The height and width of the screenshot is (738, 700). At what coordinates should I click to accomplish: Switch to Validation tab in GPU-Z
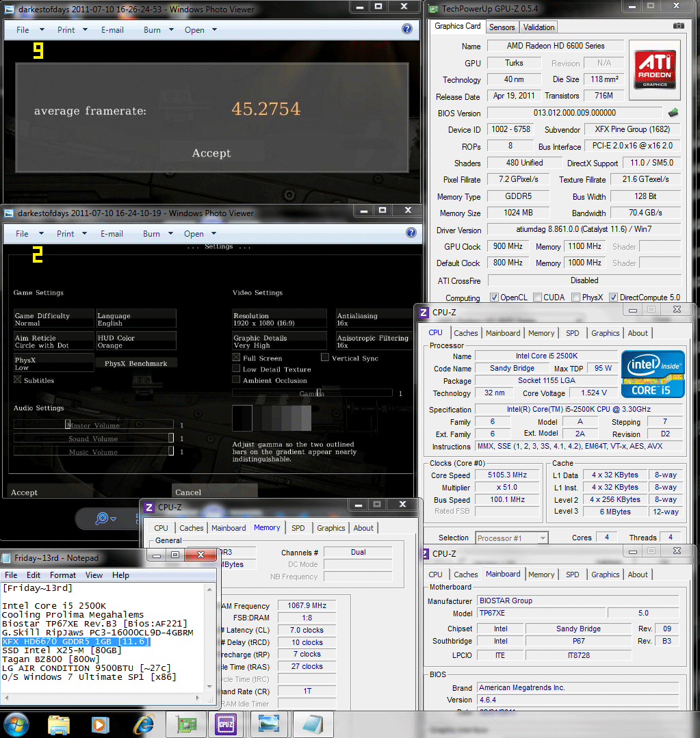click(x=539, y=27)
